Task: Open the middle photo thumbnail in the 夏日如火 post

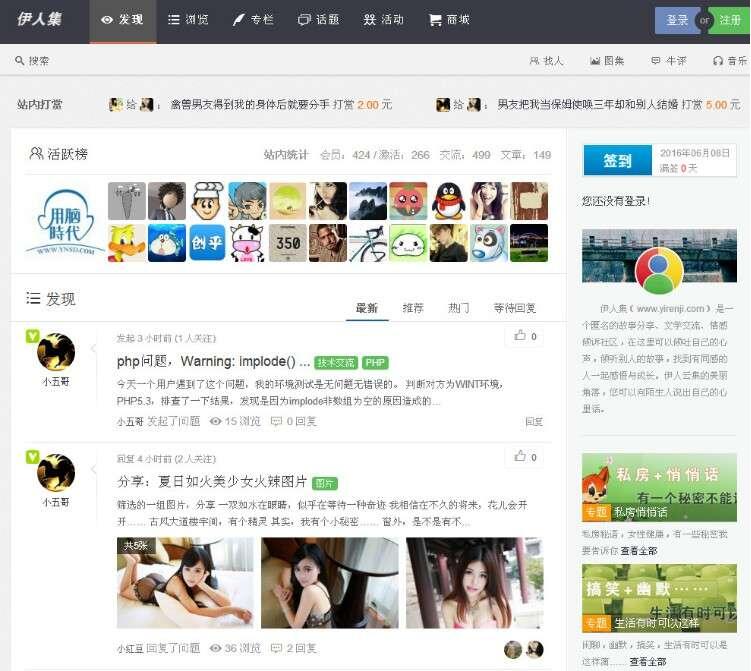Action: [330, 582]
